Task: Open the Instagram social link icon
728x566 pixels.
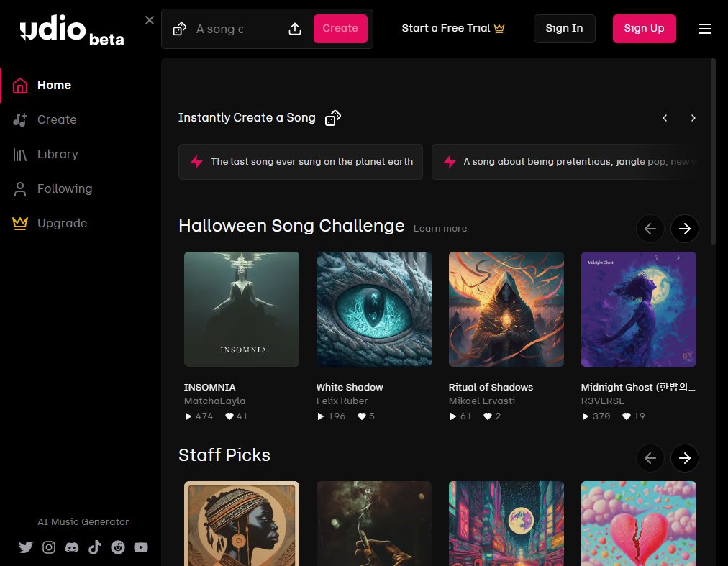Action: click(49, 547)
